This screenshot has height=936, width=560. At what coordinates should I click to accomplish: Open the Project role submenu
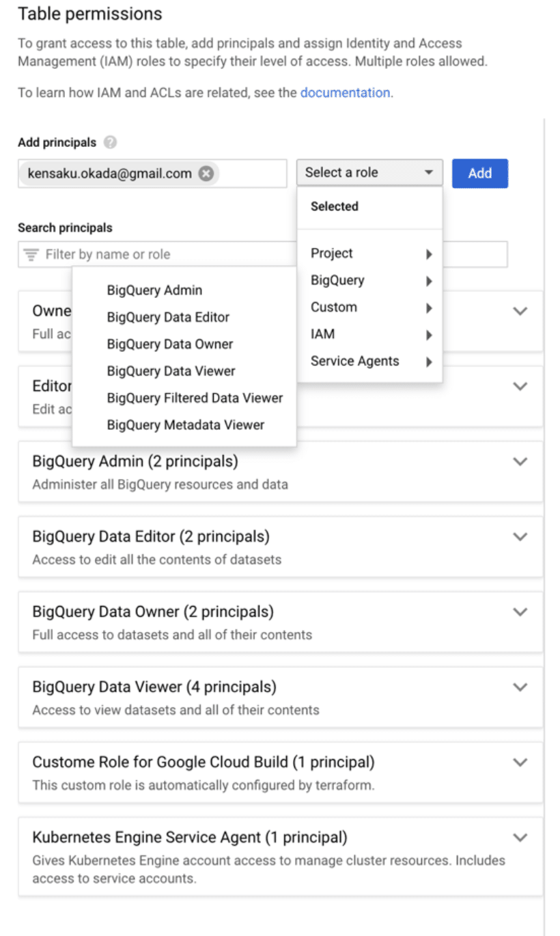pos(369,253)
